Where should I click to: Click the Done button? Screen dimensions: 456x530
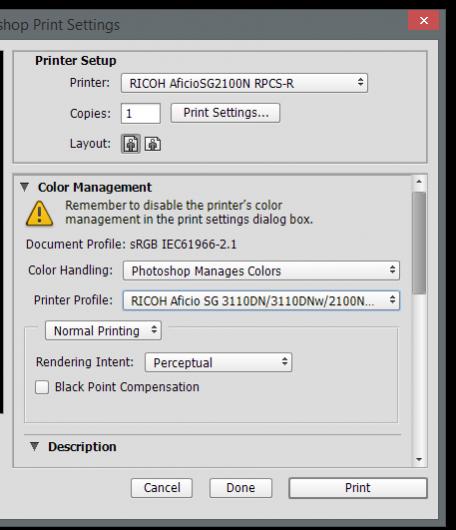(x=241, y=488)
